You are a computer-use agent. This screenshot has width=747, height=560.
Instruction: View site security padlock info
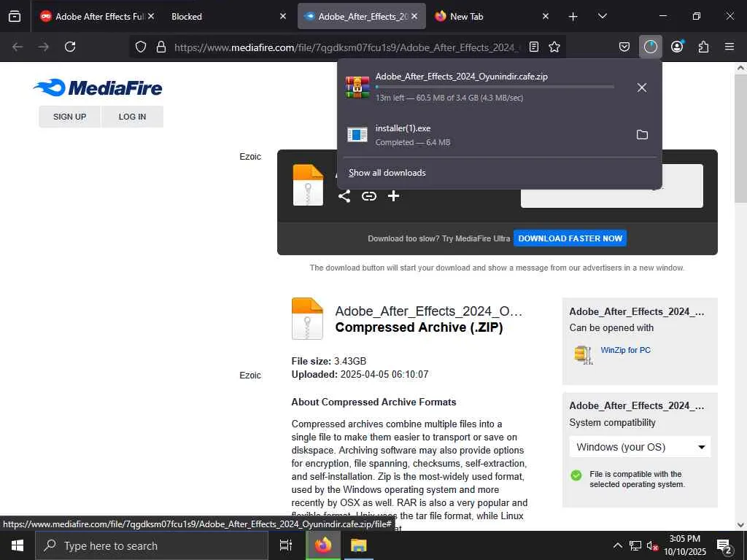click(x=161, y=47)
